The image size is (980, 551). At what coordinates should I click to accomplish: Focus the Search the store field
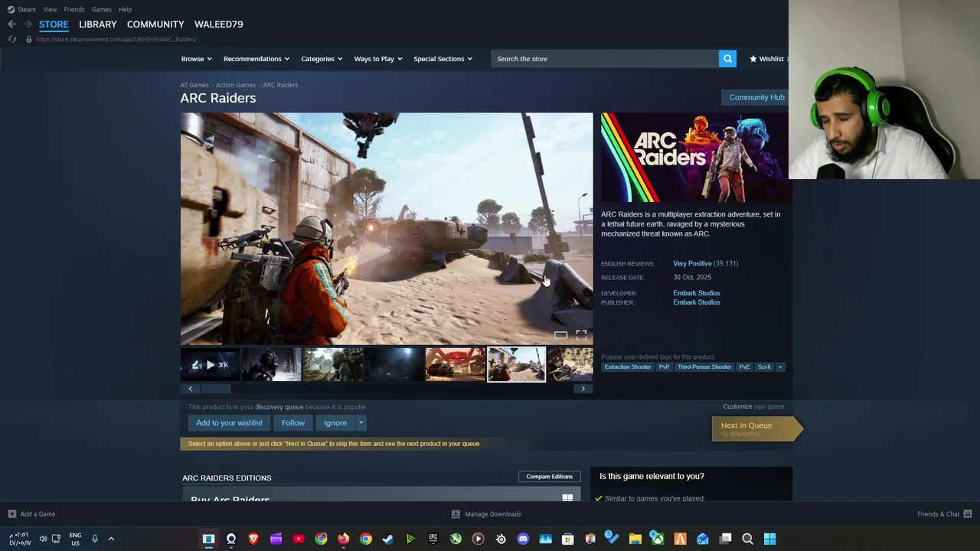point(605,59)
